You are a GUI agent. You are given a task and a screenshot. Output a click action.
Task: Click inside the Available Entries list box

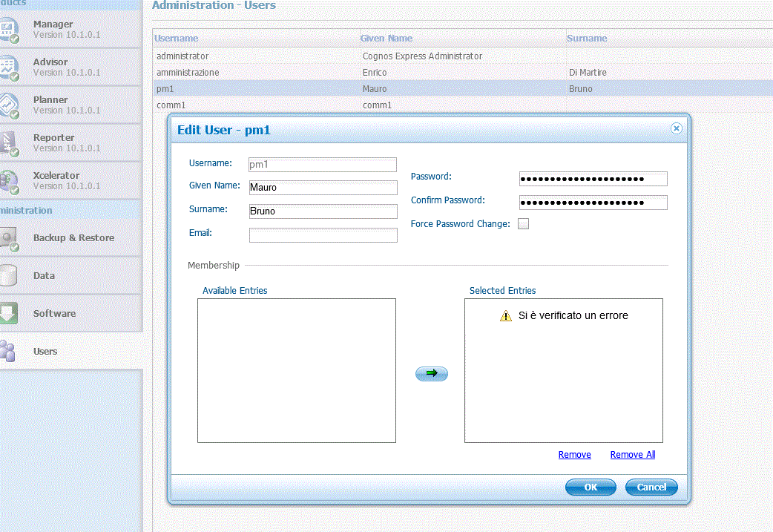pos(297,370)
